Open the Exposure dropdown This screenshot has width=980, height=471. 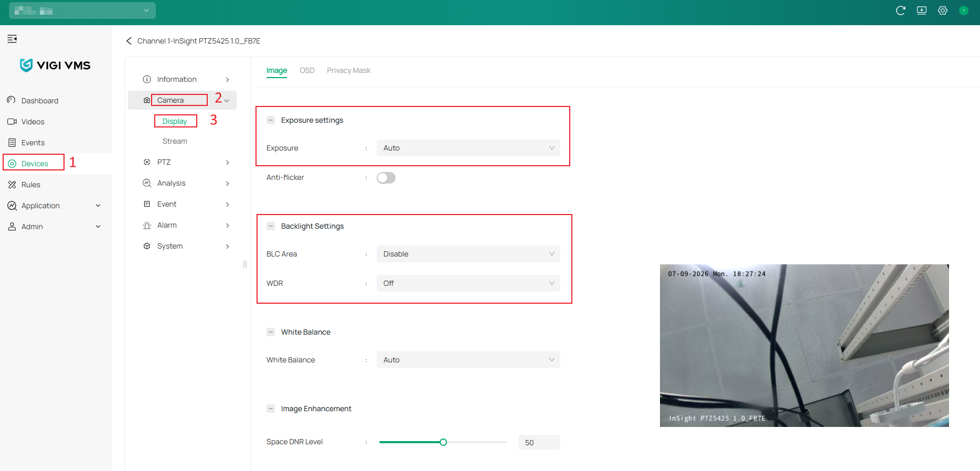coord(468,148)
